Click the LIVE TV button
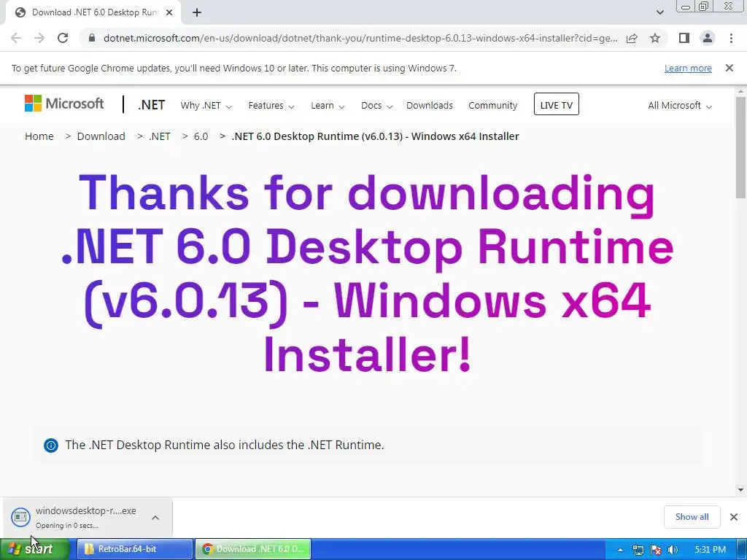Screen dimensions: 747x560 point(557,104)
